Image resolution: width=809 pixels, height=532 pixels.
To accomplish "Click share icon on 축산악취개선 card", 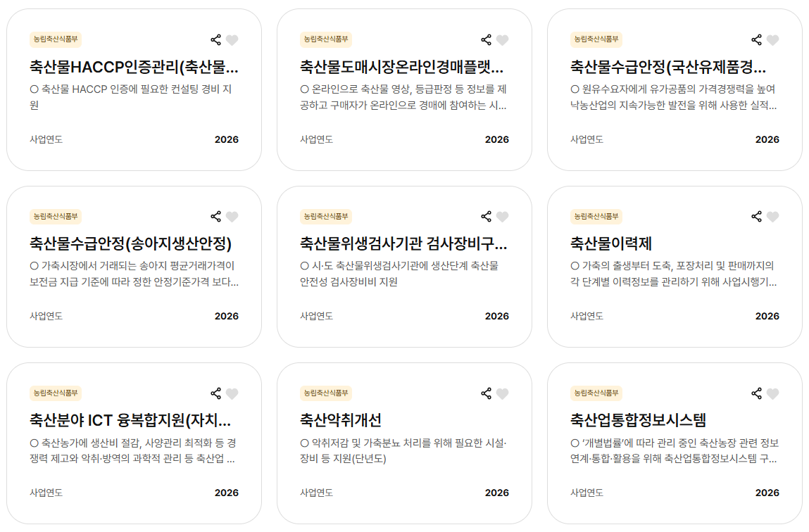I will coord(486,393).
